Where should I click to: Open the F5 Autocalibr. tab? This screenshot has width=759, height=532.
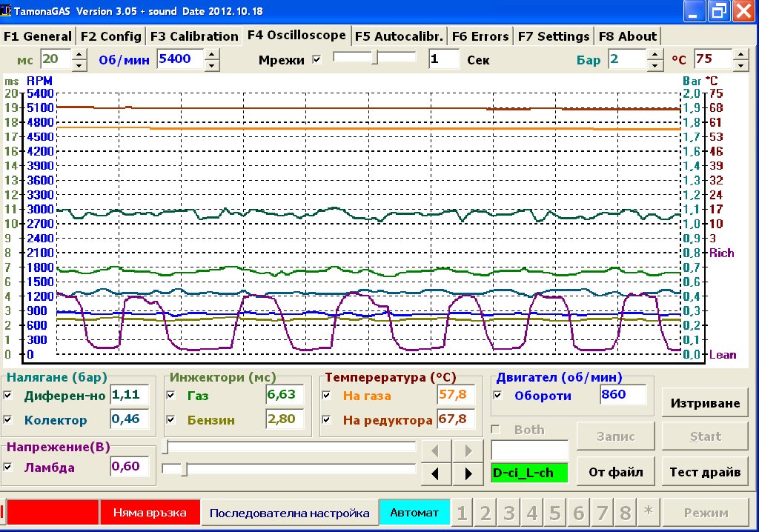tap(399, 36)
